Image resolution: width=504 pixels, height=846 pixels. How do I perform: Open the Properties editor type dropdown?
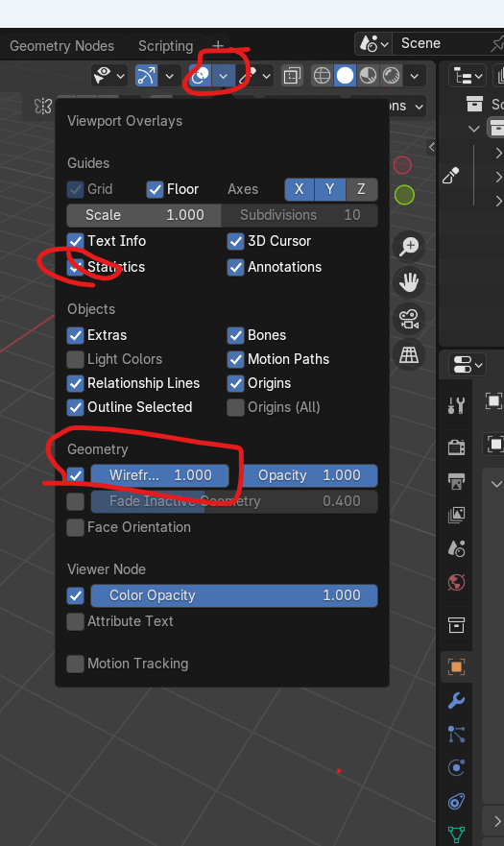468,365
